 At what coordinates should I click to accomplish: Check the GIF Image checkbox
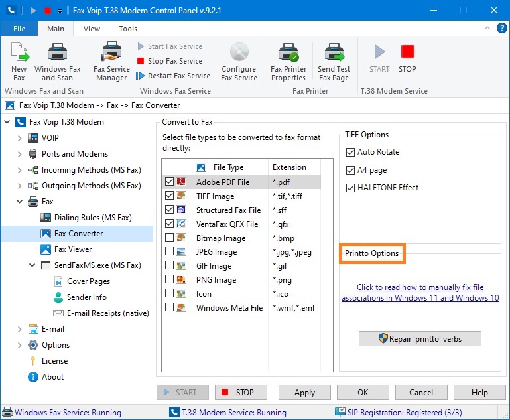[169, 265]
